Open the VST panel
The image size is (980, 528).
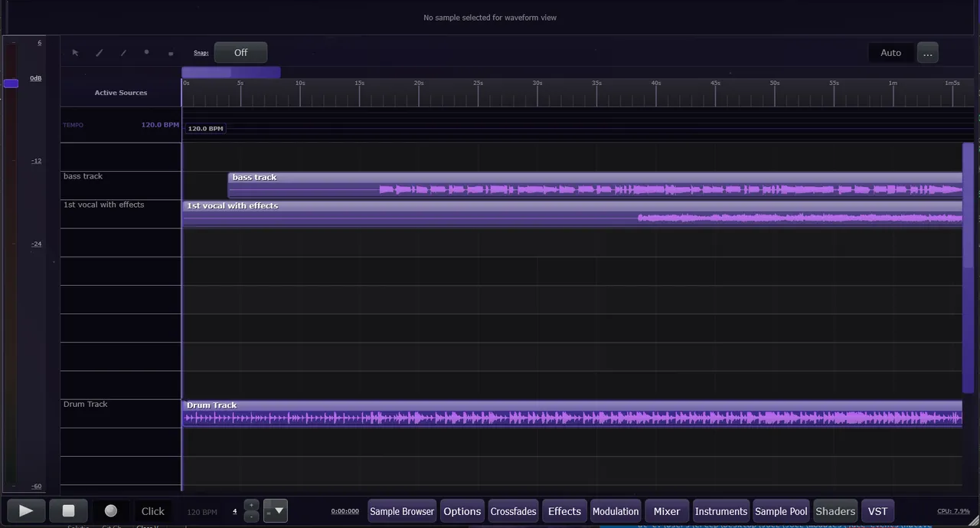click(x=877, y=511)
